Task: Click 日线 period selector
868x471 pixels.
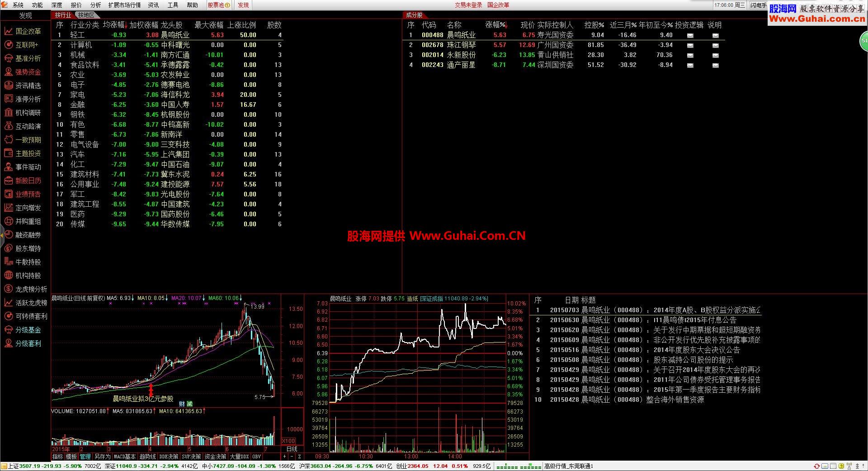Action: 292,449
